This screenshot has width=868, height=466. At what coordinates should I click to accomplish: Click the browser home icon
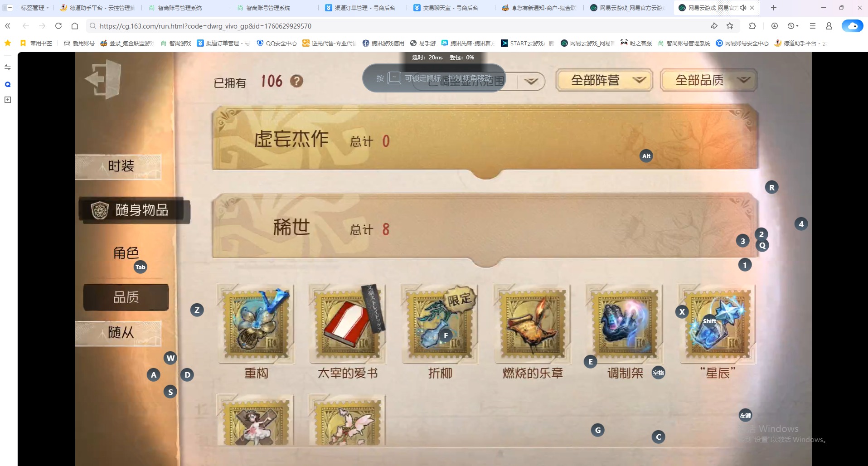pos(75,26)
